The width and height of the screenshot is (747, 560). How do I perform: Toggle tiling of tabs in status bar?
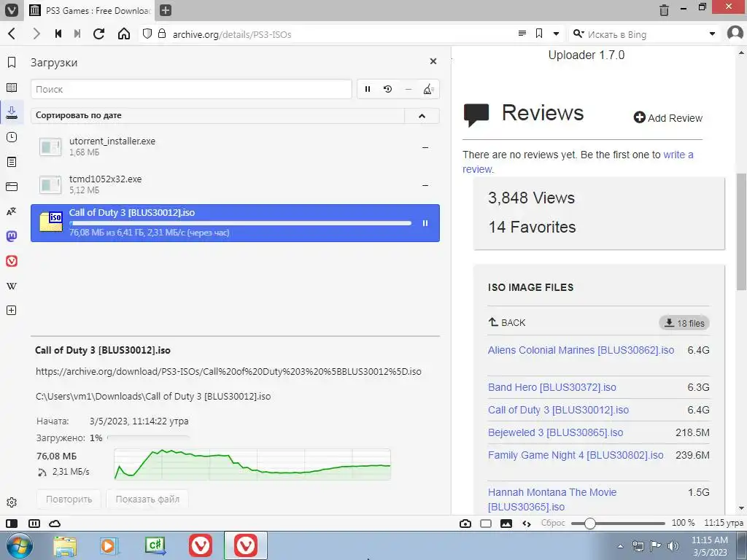pyautogui.click(x=34, y=524)
